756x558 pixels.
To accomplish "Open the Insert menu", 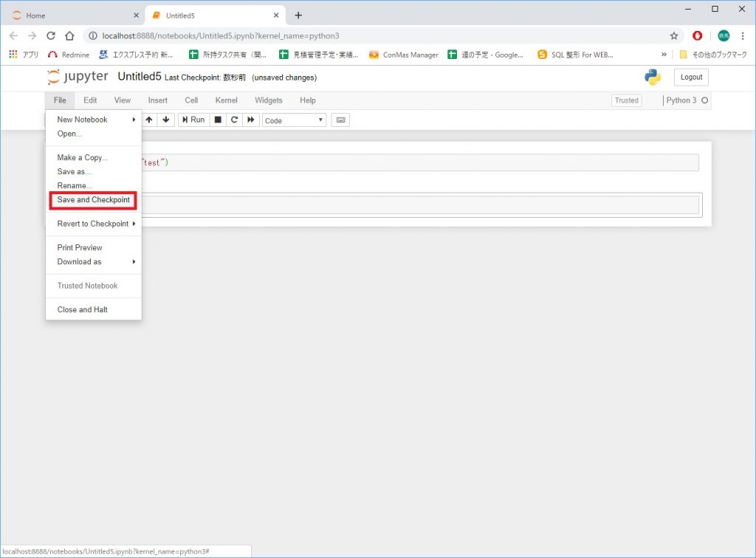I will [x=158, y=100].
